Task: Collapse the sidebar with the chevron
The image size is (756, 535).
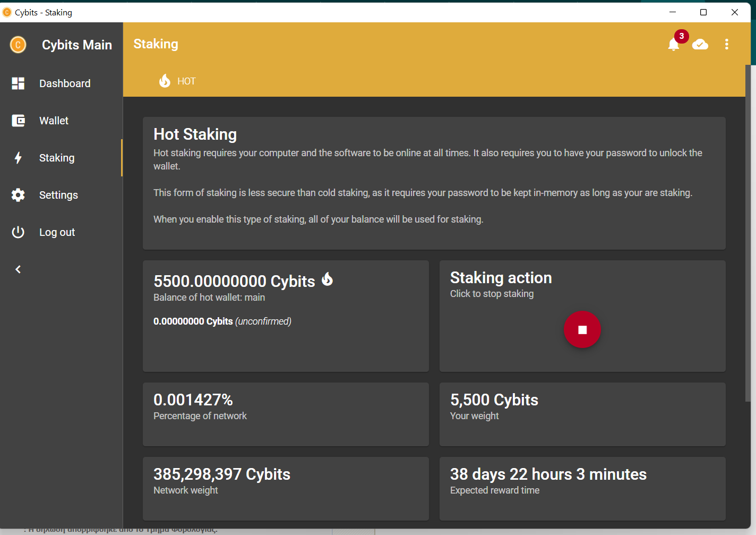Action: 18,269
